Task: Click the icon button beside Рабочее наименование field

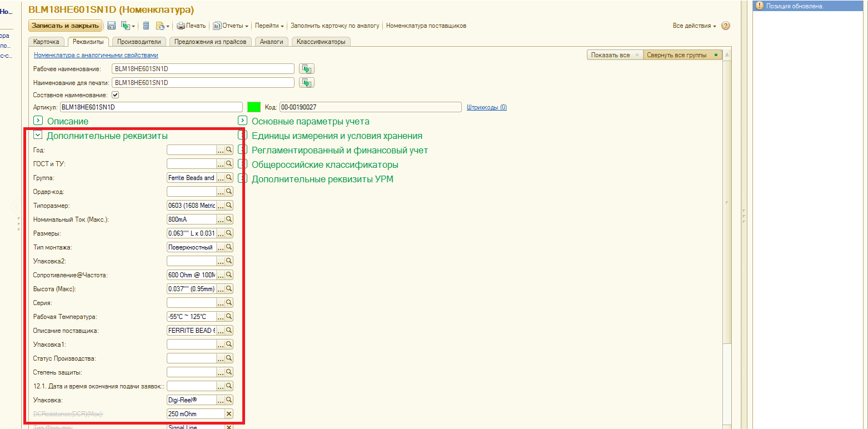Action: click(x=306, y=69)
